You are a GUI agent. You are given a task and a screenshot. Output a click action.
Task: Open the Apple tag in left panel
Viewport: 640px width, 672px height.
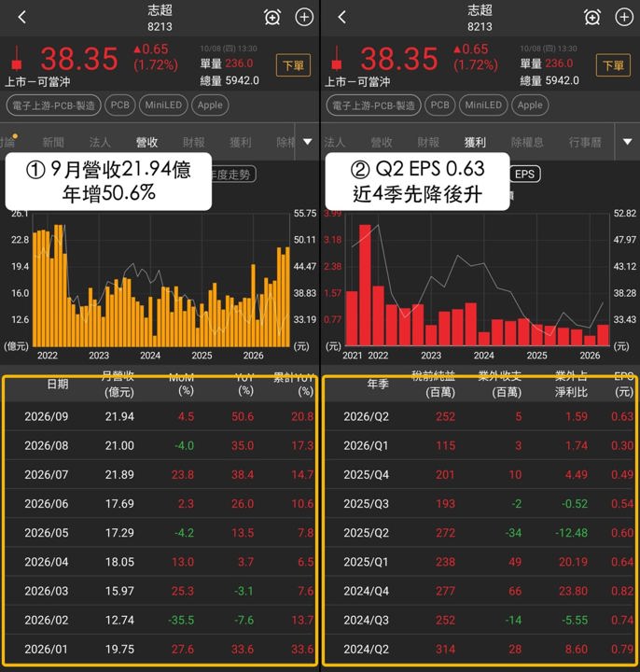tap(210, 105)
